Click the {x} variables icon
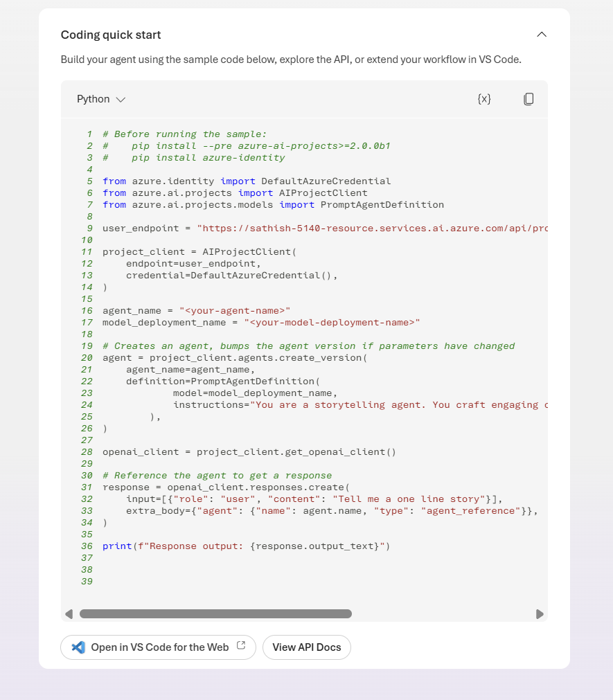This screenshot has width=613, height=700. 484,99
